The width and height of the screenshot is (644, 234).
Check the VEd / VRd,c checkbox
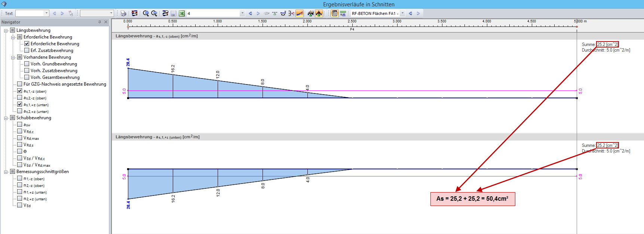[x=20, y=158]
